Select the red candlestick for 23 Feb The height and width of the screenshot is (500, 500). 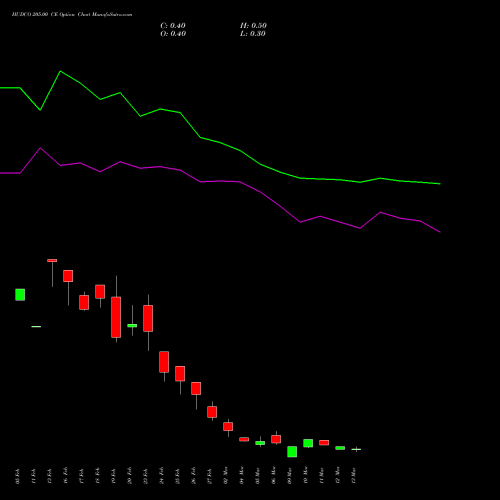pyautogui.click(x=148, y=318)
